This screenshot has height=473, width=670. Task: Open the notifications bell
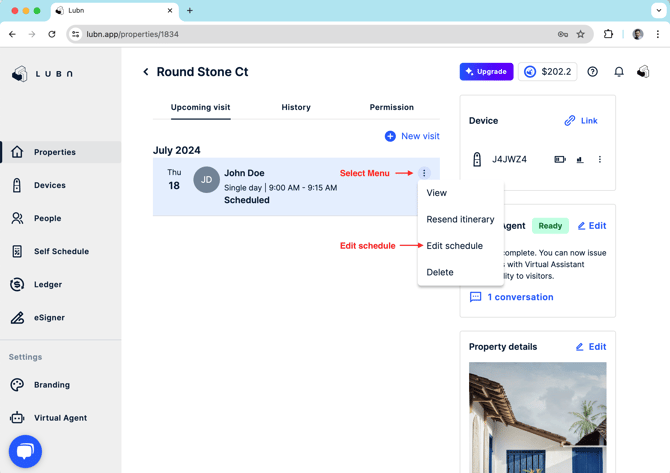(x=619, y=72)
